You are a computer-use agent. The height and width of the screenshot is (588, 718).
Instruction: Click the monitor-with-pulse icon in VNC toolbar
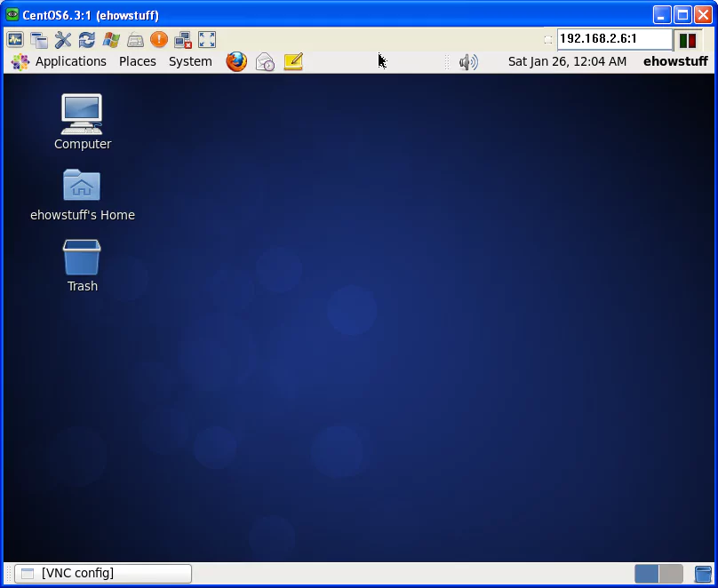15,39
